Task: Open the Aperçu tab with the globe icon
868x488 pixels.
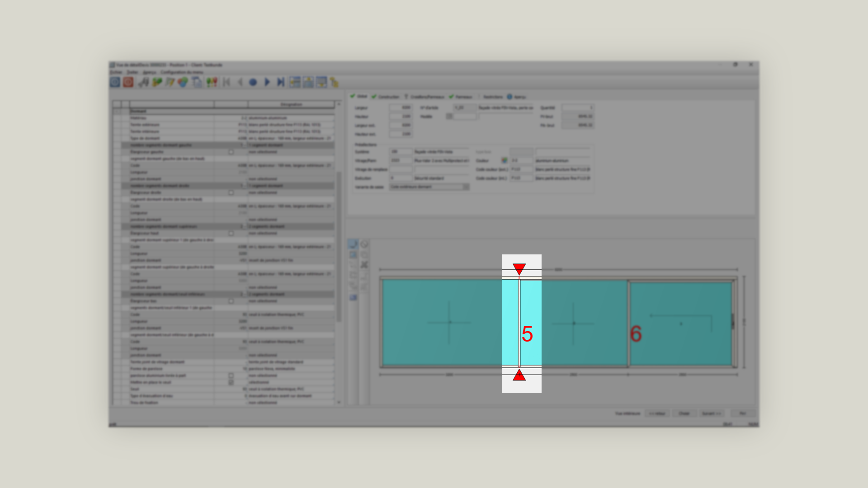Action: [516, 97]
